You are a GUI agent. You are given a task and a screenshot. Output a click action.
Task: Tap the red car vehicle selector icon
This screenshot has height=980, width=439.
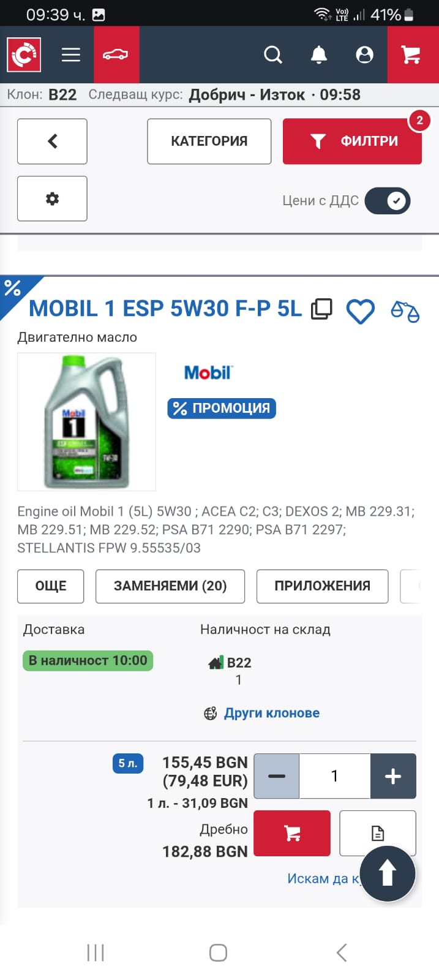click(116, 55)
